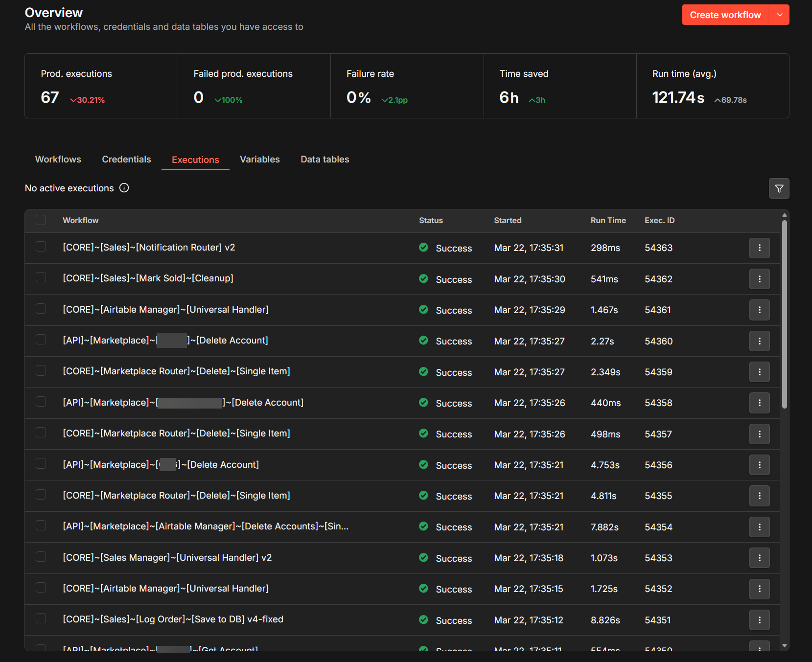Open three-dot menu for execution 54363
The image size is (812, 662).
pos(759,248)
